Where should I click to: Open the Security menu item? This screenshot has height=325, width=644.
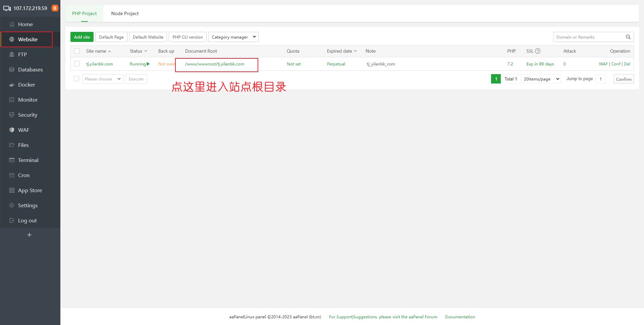click(30, 115)
